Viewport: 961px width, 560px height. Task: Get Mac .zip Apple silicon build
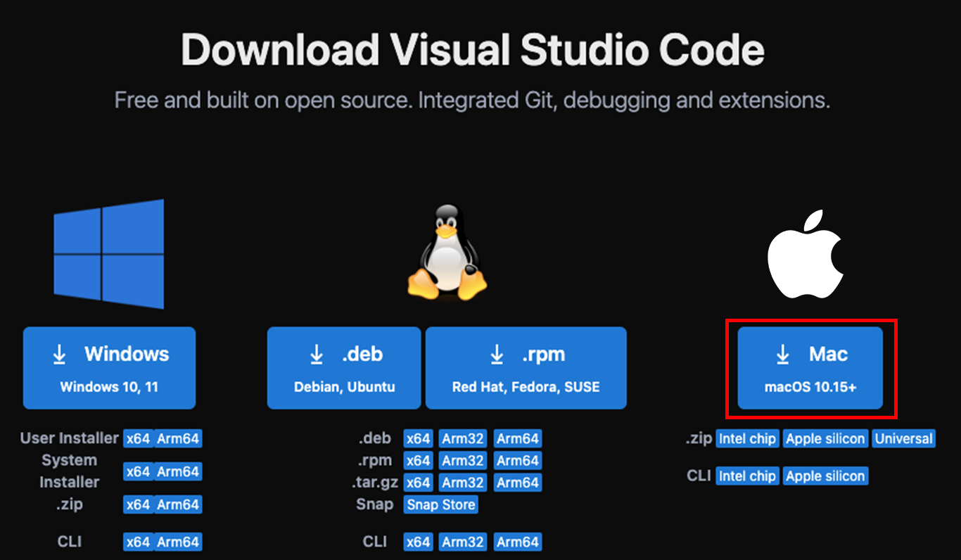pos(825,439)
